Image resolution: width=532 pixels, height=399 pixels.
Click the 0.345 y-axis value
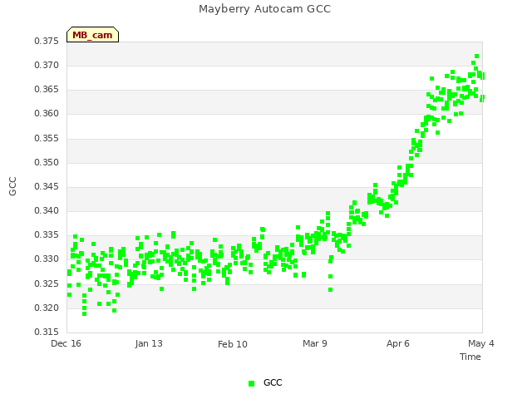click(47, 186)
